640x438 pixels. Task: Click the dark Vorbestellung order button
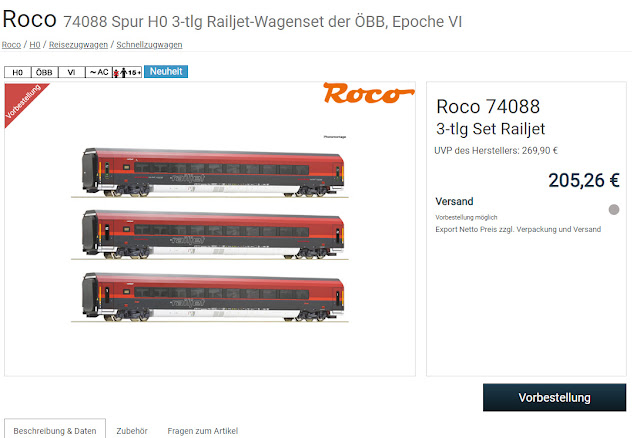pos(554,397)
